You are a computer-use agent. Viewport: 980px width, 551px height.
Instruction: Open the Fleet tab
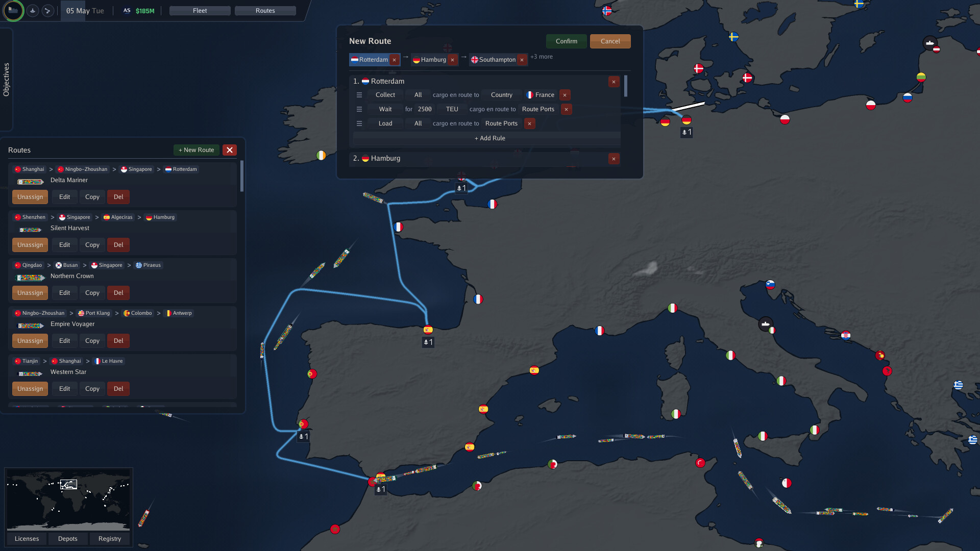(x=200, y=11)
